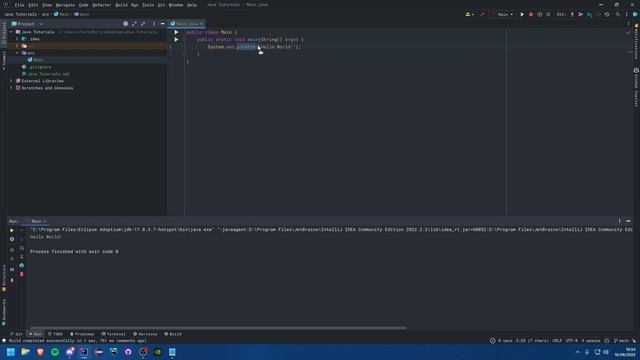The image size is (640, 360).
Task: Click run gutter arrow beside class Main
Action: coord(176,32)
